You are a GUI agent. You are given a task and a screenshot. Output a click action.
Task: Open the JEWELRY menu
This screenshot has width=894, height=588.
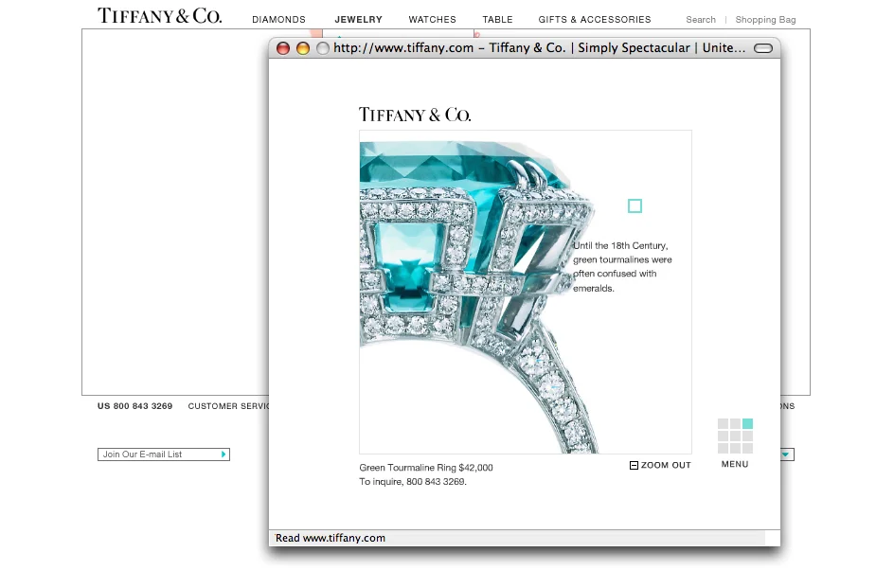pos(359,19)
